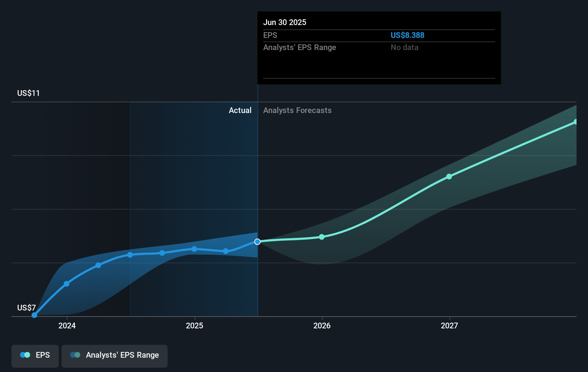Toggle the EPS legend button
Screen dimensions: 588x372
tap(35, 356)
